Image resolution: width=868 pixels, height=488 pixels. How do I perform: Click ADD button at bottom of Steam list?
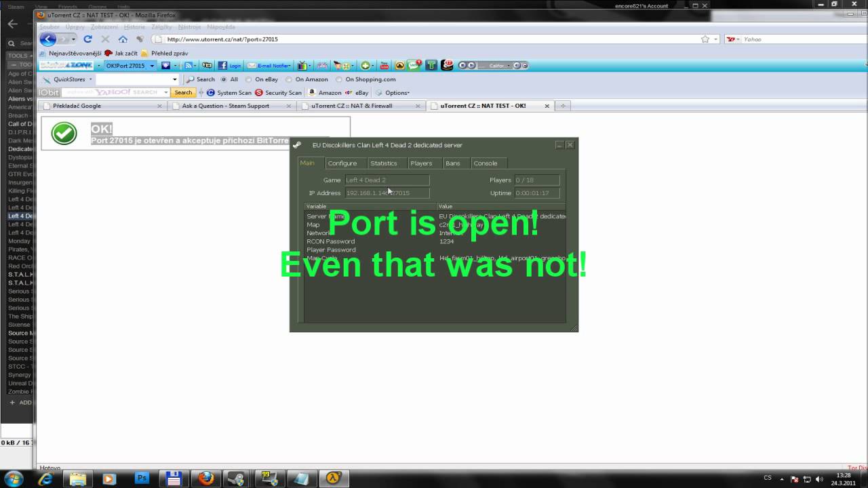[x=20, y=402]
